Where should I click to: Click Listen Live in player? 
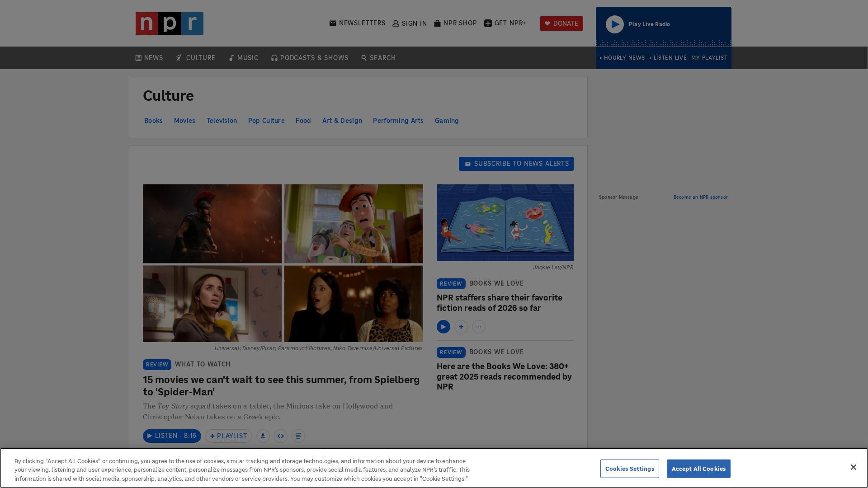668,58
